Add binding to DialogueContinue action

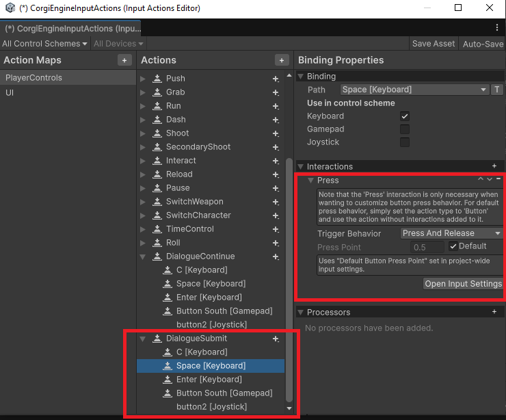pos(276,257)
